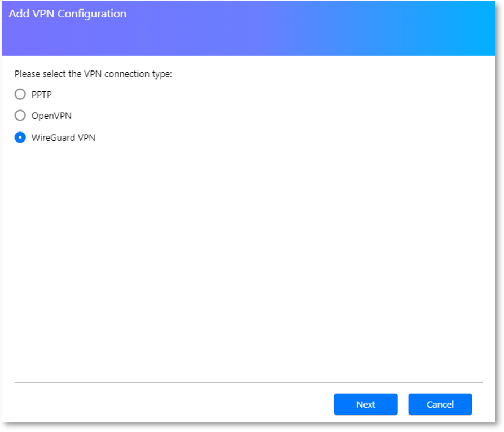Select the OpenVPN radio button

(20, 115)
